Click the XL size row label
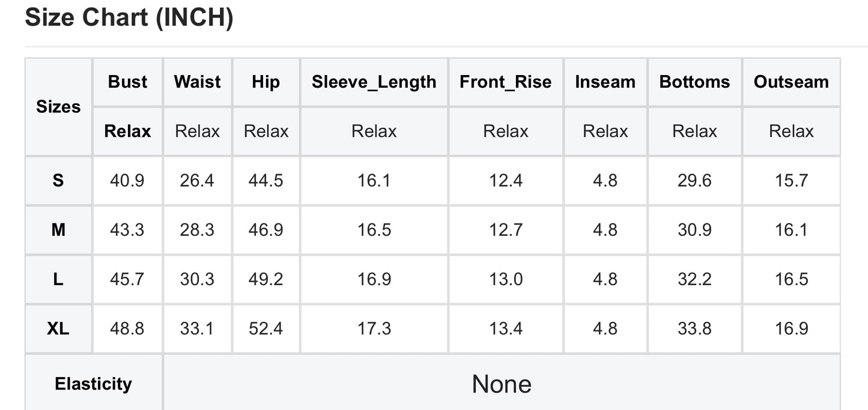868x410 pixels. click(x=58, y=328)
